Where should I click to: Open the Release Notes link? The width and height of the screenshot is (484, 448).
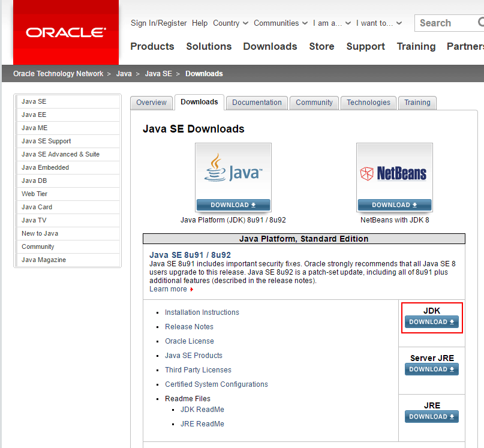point(189,326)
